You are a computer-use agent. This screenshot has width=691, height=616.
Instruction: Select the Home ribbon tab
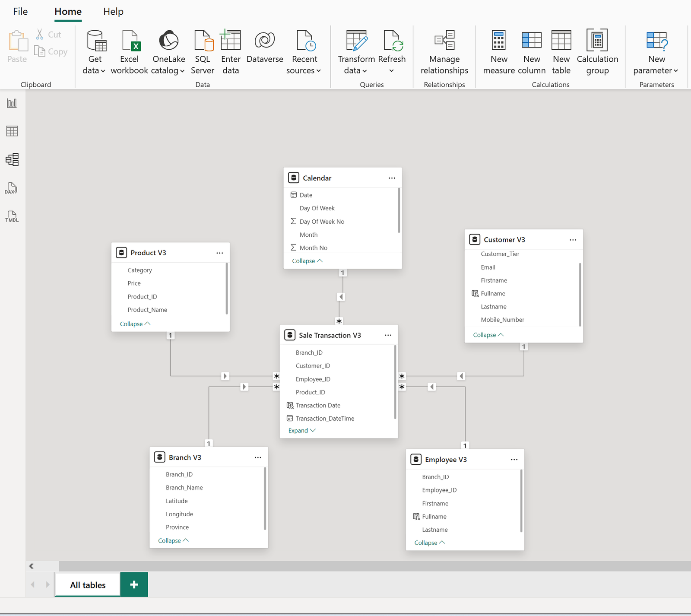68,12
